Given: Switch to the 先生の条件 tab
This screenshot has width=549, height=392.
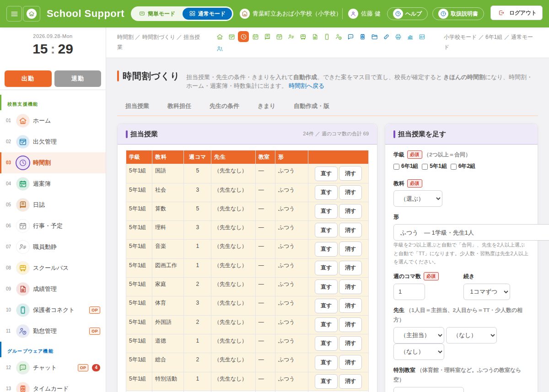Looking at the screenshot, I should tap(224, 106).
